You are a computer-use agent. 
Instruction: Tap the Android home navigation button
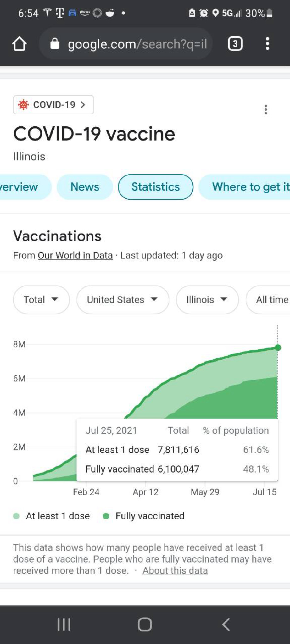145,625
